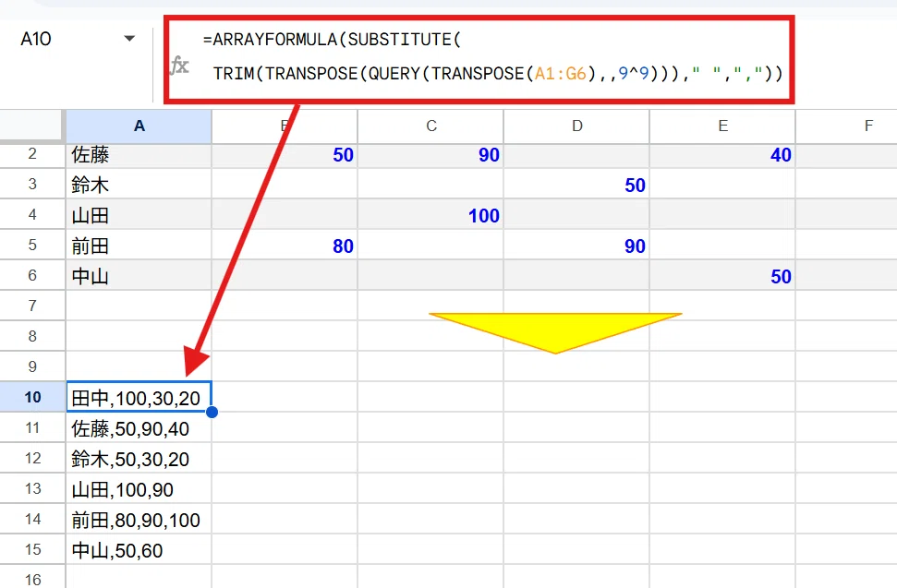Select result cell 佐藤,50,90,40
Screen dimensions: 897x588
click(x=139, y=427)
